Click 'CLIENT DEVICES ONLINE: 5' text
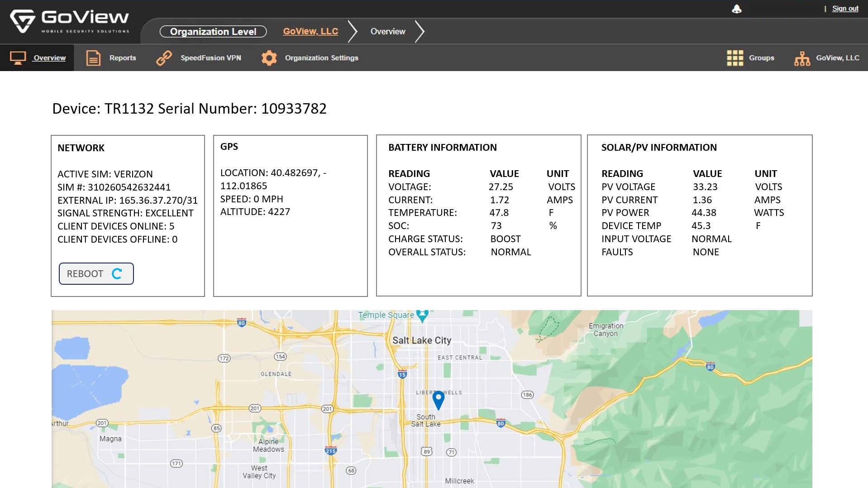Image resolution: width=868 pixels, height=488 pixels. [x=116, y=226]
